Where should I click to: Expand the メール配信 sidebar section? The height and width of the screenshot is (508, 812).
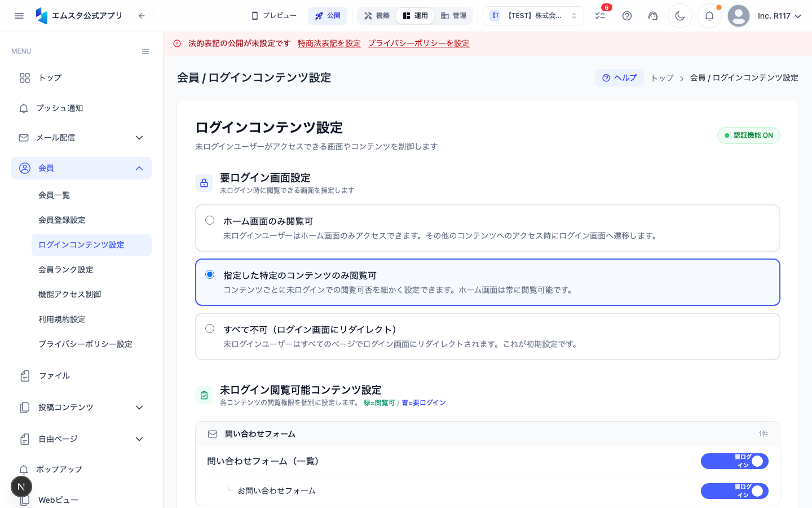click(x=81, y=138)
